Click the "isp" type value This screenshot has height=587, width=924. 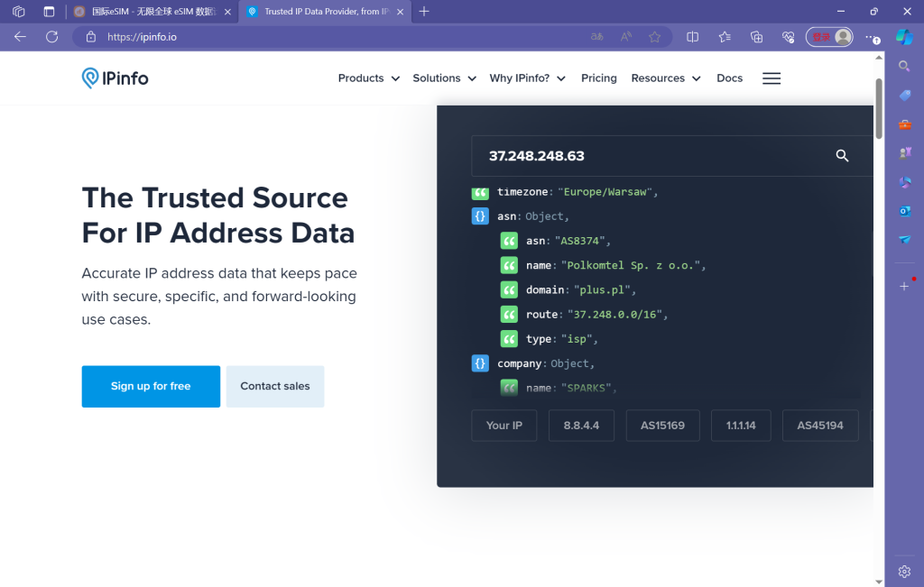pos(577,339)
